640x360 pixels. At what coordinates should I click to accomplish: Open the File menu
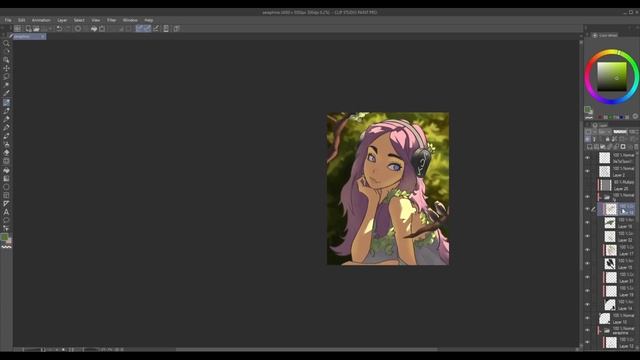click(x=8, y=20)
